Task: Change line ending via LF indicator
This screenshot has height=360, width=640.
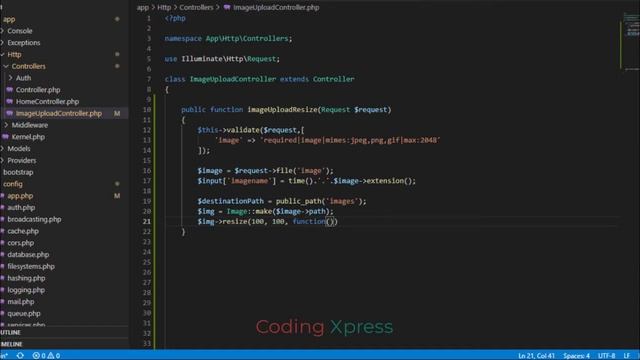Action: 627,356
